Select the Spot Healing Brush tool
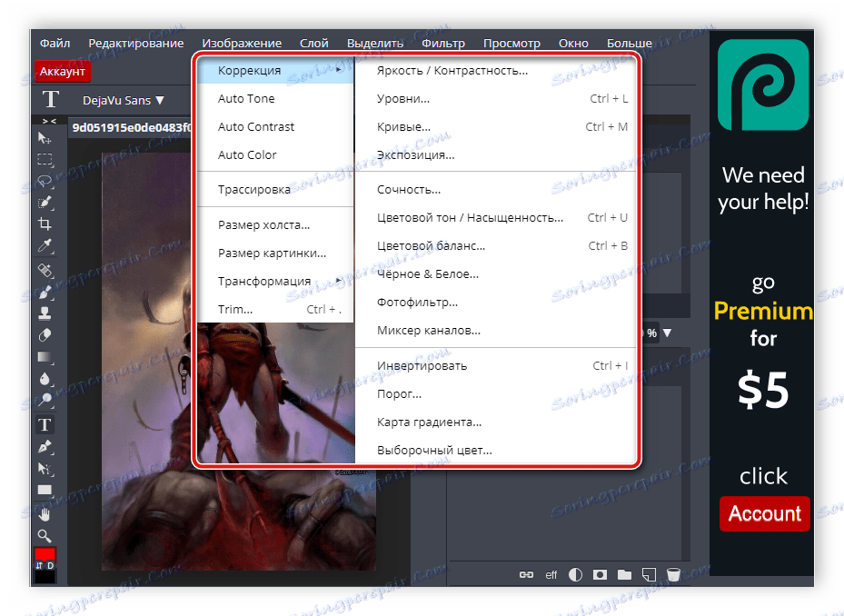The height and width of the screenshot is (616, 844). point(45,269)
